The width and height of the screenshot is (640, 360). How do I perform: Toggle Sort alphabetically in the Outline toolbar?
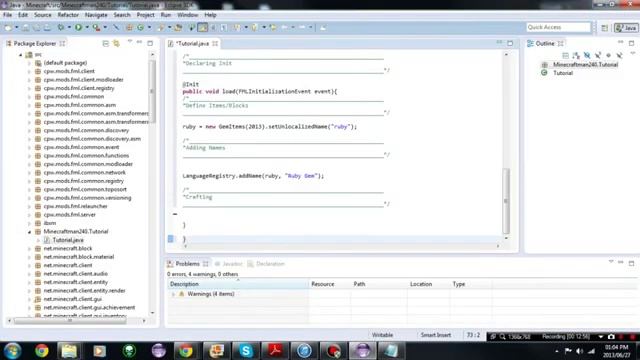point(576,55)
